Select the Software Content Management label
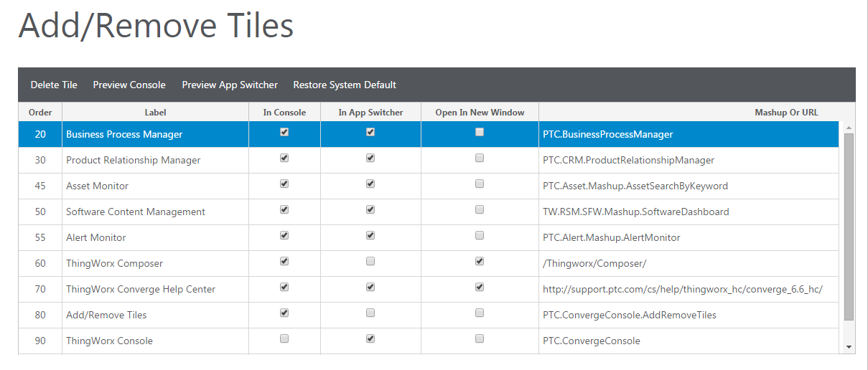 136,212
